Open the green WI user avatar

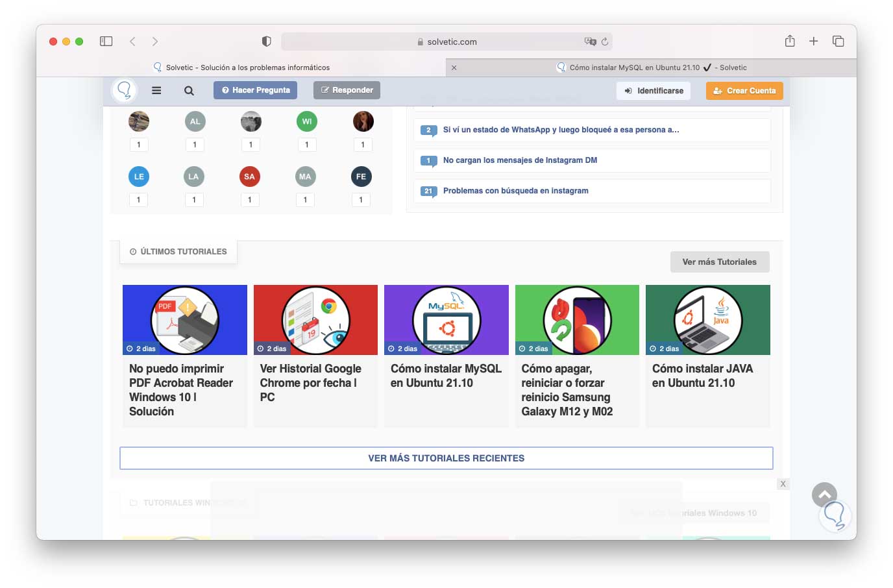coord(307,121)
